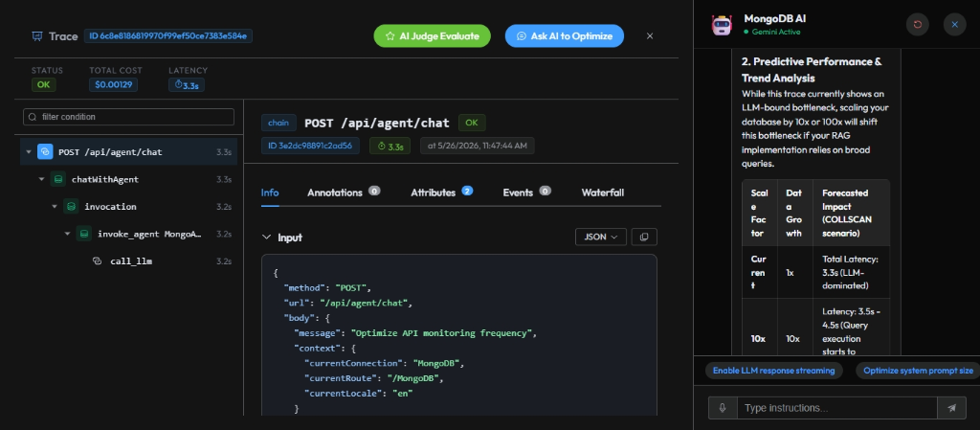
Task: Click the AI Judge Evaluate button
Action: pos(432,36)
